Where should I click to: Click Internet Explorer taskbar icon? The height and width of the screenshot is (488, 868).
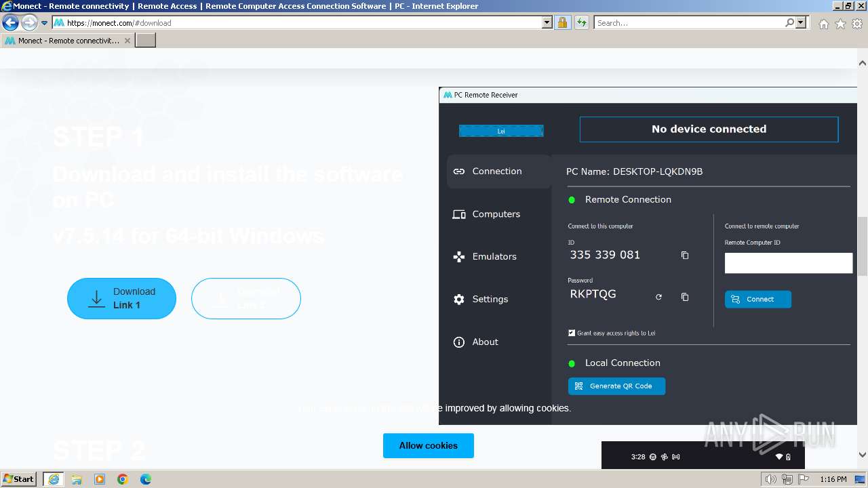pyautogui.click(x=54, y=479)
